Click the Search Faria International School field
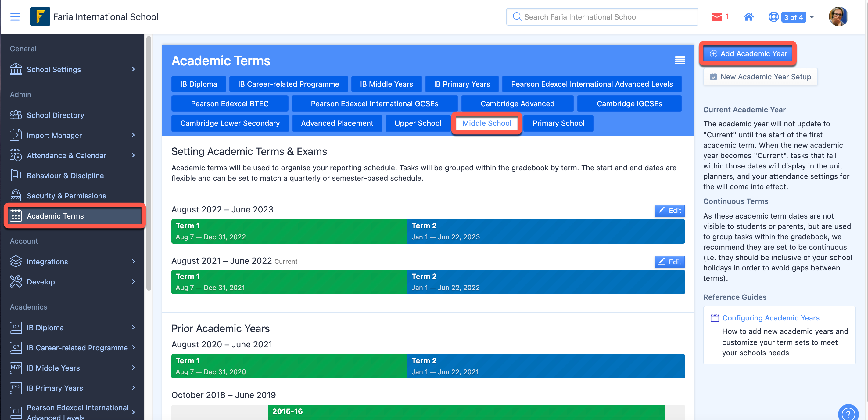 click(602, 17)
